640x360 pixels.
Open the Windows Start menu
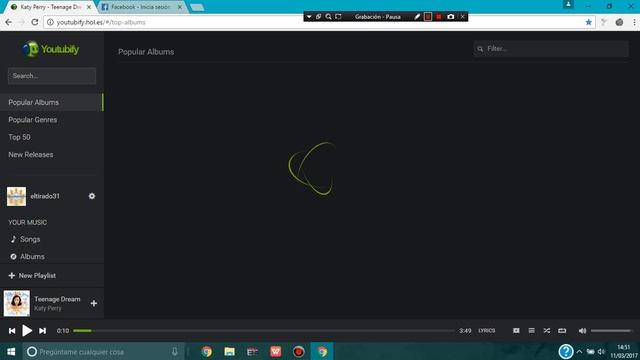11,351
